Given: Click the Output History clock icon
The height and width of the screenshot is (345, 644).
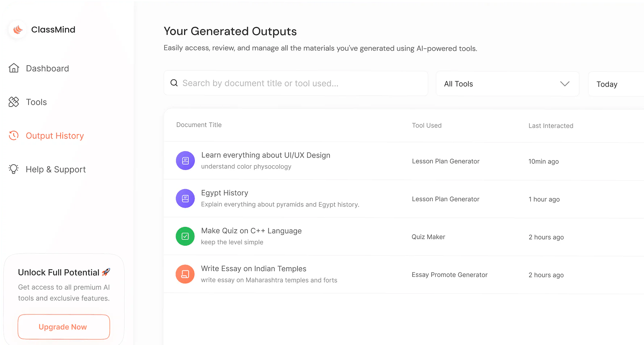Looking at the screenshot, I should pyautogui.click(x=14, y=136).
